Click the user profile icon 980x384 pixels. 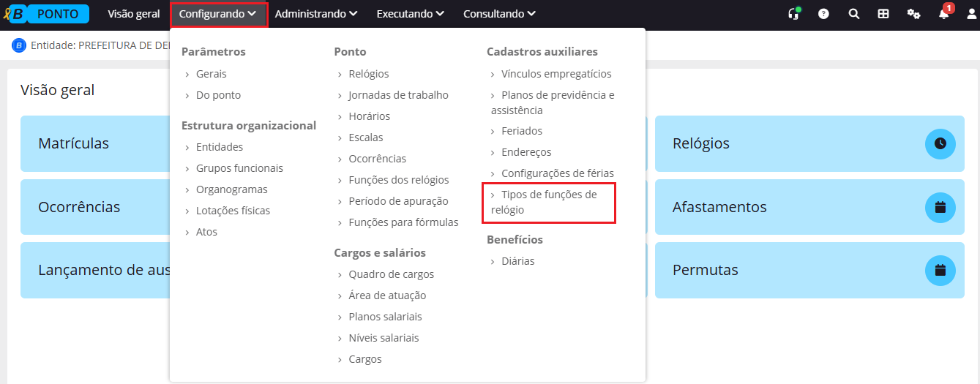tap(971, 14)
